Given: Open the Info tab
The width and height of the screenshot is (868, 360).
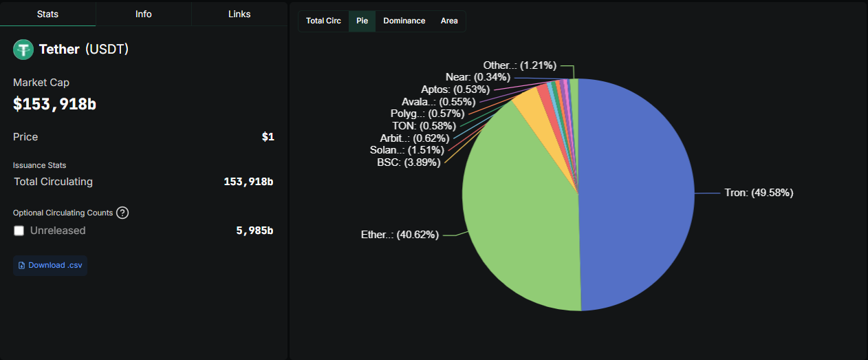Looking at the screenshot, I should [144, 14].
